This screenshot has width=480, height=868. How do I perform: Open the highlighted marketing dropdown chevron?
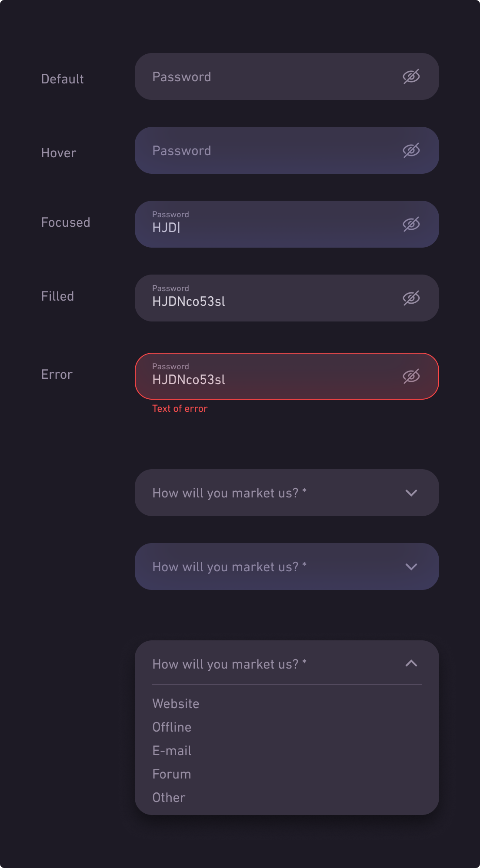click(x=411, y=567)
